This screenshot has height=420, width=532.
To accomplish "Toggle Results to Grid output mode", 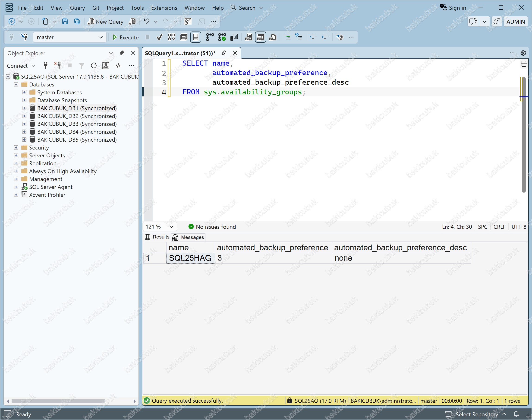I will pyautogui.click(x=261, y=37).
